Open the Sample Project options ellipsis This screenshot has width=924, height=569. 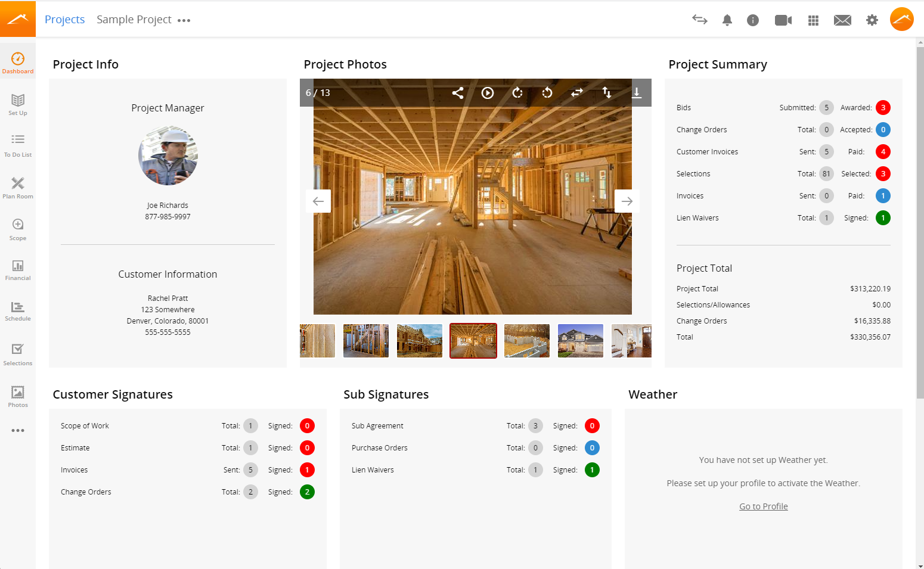pos(184,20)
